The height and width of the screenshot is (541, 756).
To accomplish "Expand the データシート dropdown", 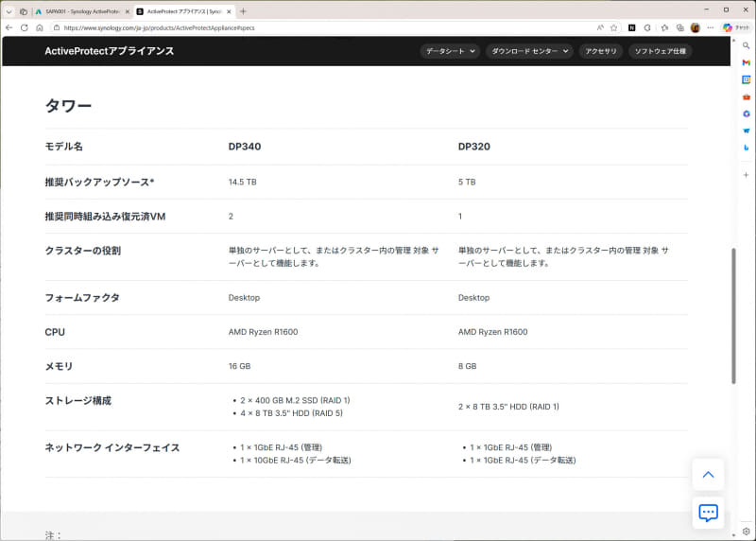I will tap(451, 51).
